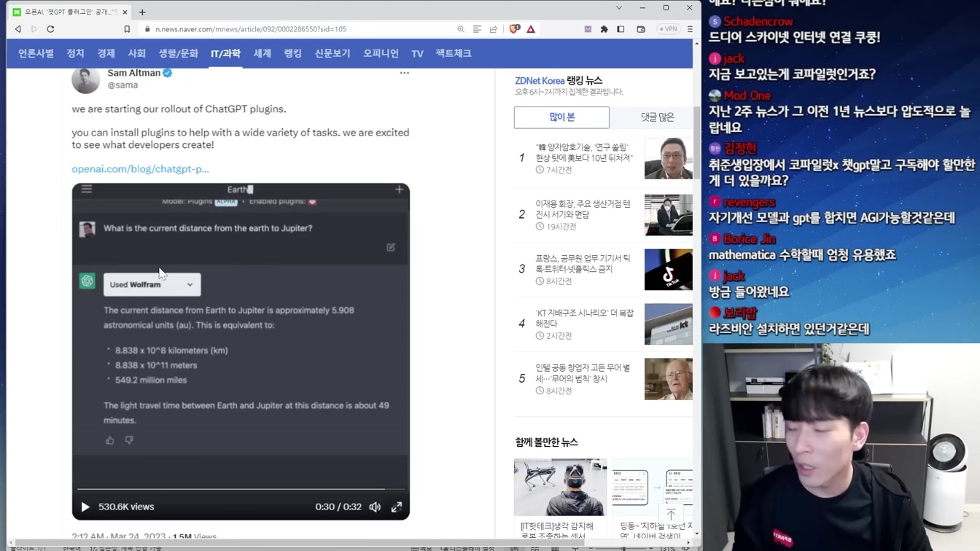Expand the Used Wolfram dropdown

[152, 284]
